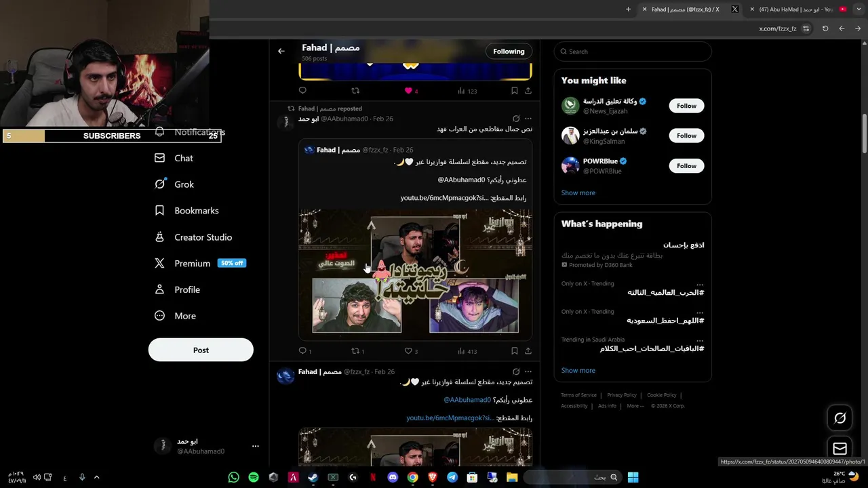Screen dimensions: 868x488
Task: Click Grok icon on bottom Fahad post
Action: [516, 371]
